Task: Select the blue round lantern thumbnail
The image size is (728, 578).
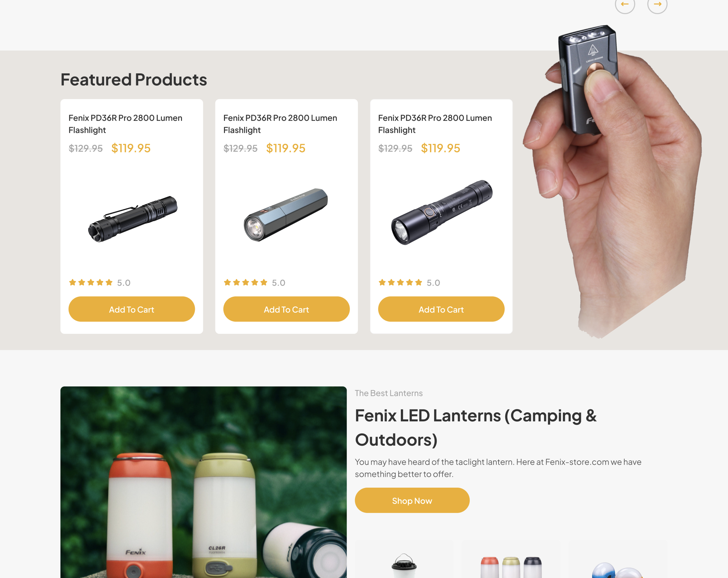Action: pos(618,559)
